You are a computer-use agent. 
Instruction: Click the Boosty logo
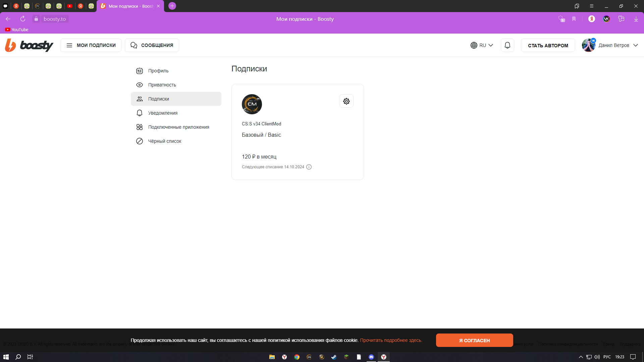point(29,45)
